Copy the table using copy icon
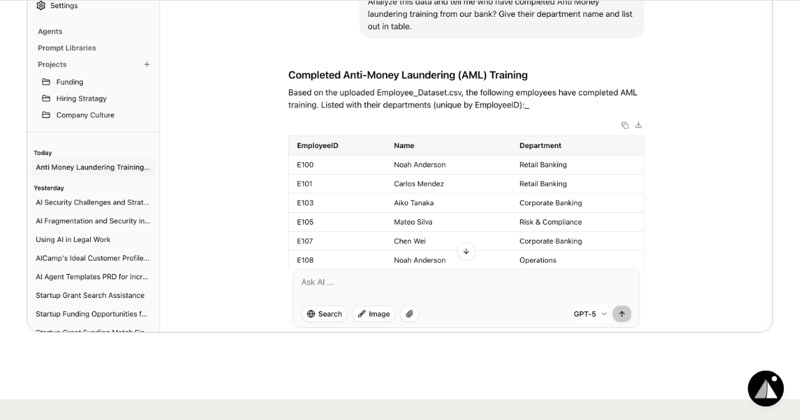800x420 pixels. (624, 125)
